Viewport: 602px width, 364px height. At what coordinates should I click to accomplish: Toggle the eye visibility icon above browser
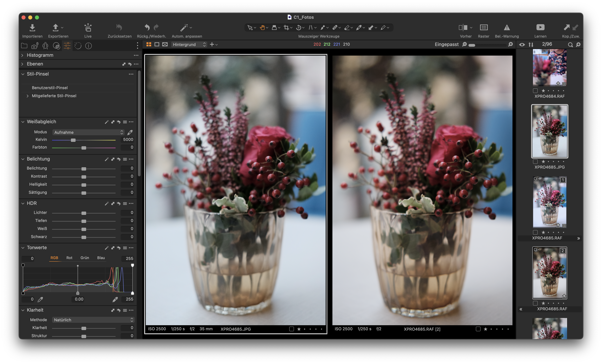click(x=522, y=44)
